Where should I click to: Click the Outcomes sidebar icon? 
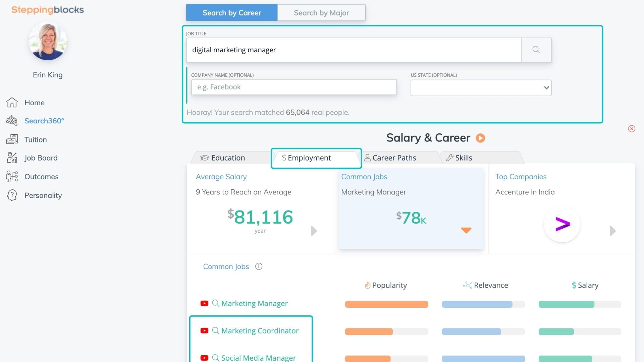tap(12, 177)
